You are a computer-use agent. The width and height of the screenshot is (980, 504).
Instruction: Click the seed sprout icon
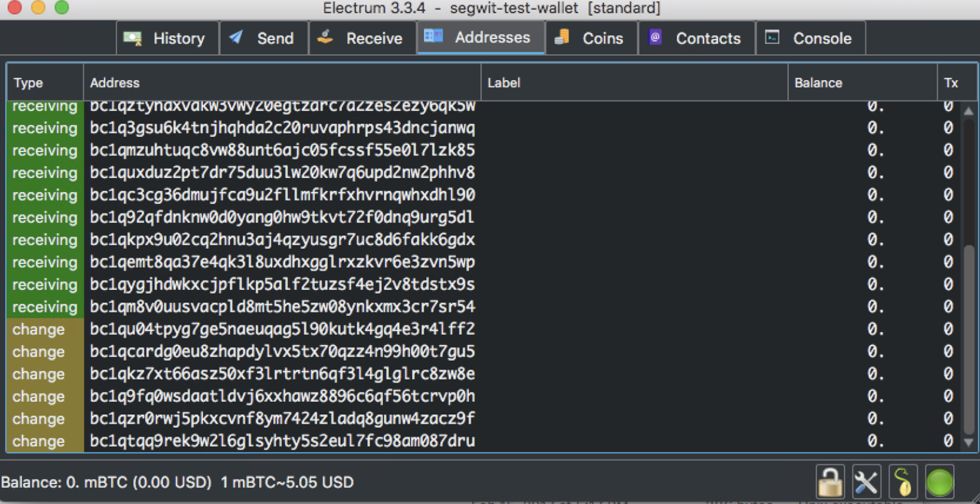tap(903, 482)
